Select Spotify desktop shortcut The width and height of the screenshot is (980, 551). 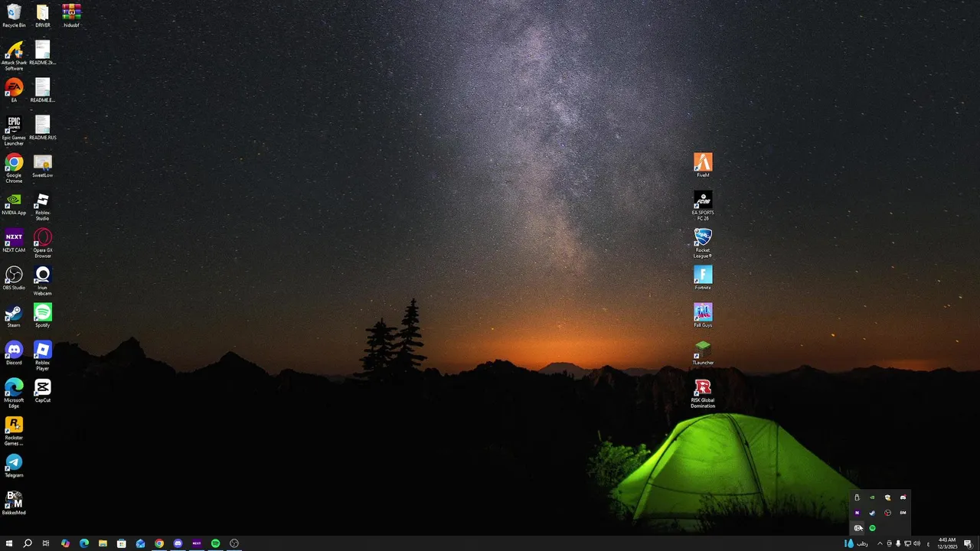click(x=43, y=315)
